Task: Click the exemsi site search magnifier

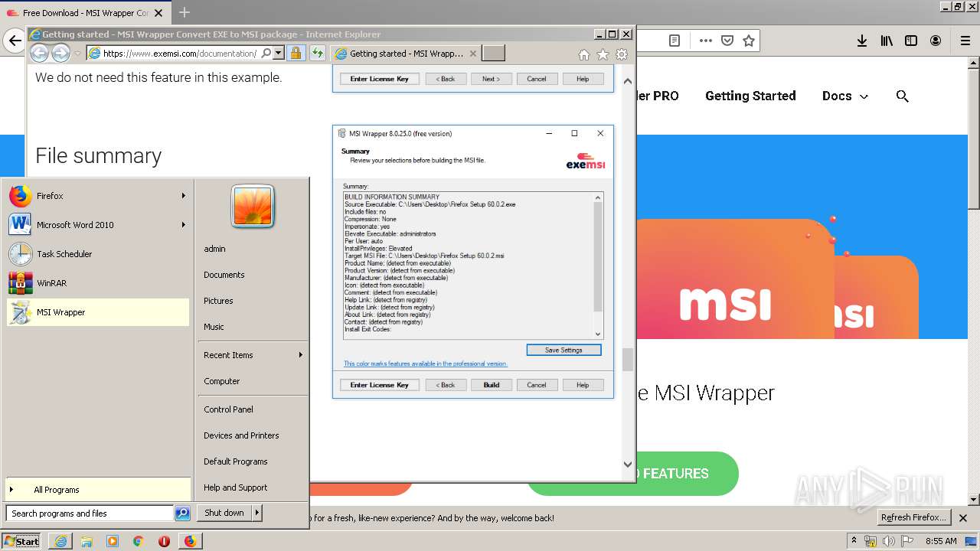Action: [x=903, y=96]
